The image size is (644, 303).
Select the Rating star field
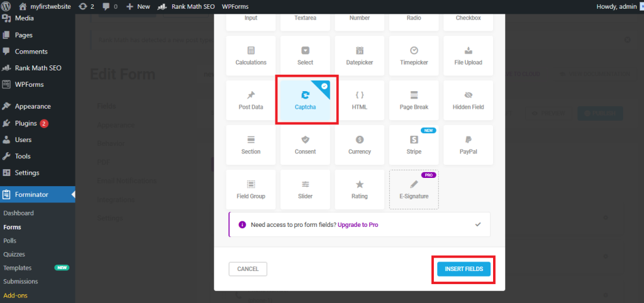(x=360, y=189)
